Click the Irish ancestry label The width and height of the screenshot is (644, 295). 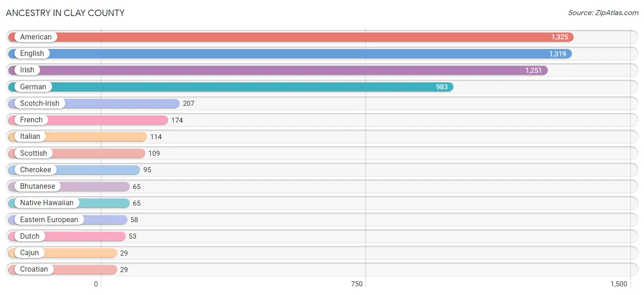point(27,70)
